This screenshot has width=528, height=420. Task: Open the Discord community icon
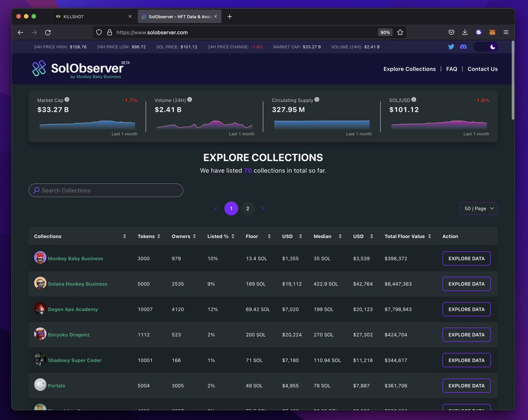pos(463,47)
